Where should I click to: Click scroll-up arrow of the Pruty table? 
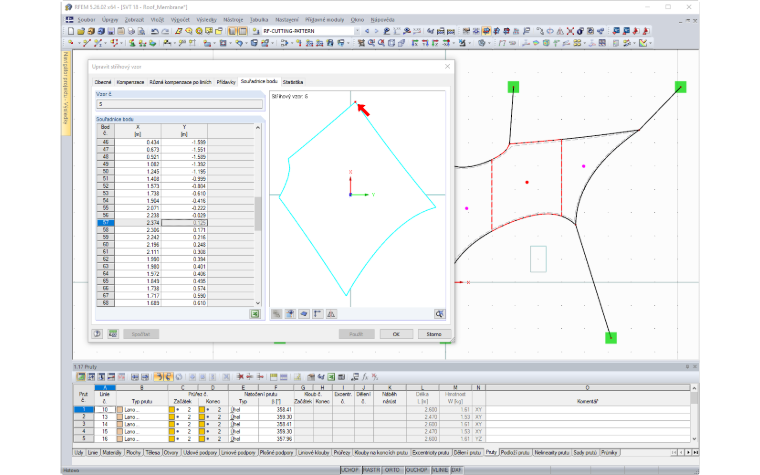click(x=694, y=388)
